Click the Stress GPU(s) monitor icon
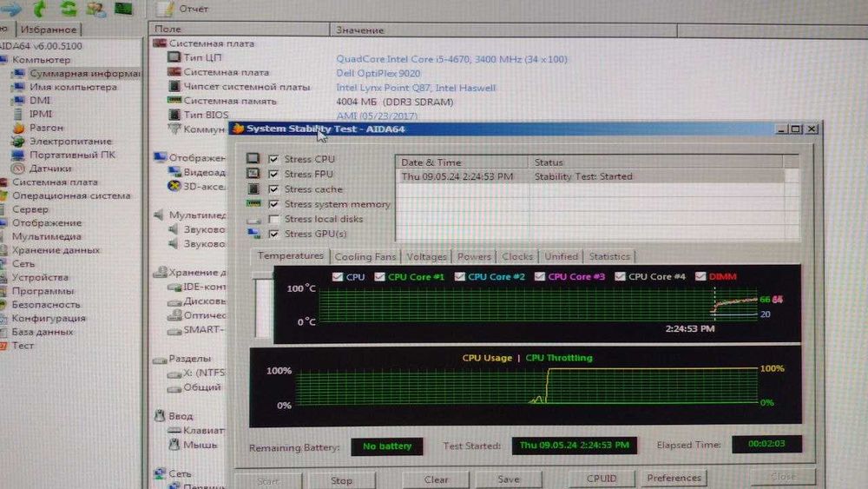The width and height of the screenshot is (868, 489). [x=253, y=234]
